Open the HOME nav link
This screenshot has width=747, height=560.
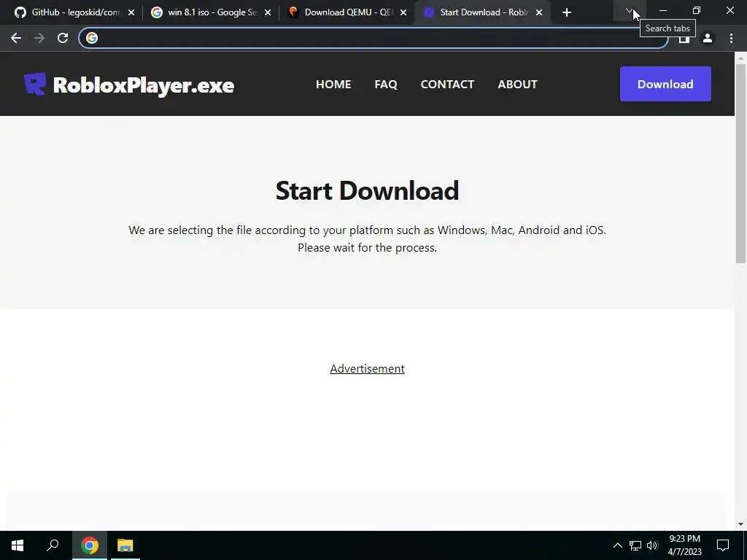(x=333, y=85)
